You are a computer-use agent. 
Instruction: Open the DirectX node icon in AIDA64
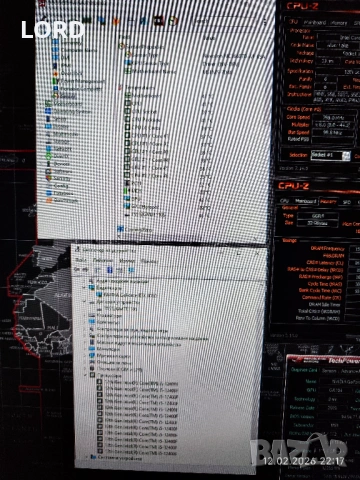click(x=49, y=156)
